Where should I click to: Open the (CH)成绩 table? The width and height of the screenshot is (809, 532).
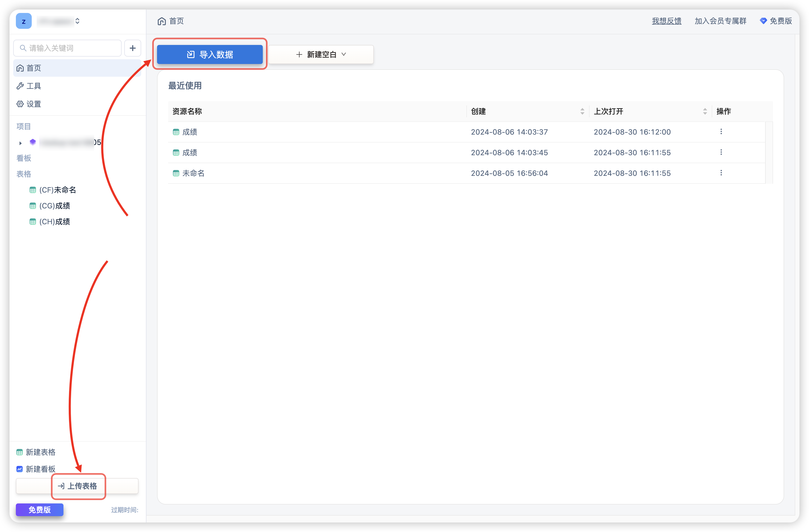tap(50, 222)
